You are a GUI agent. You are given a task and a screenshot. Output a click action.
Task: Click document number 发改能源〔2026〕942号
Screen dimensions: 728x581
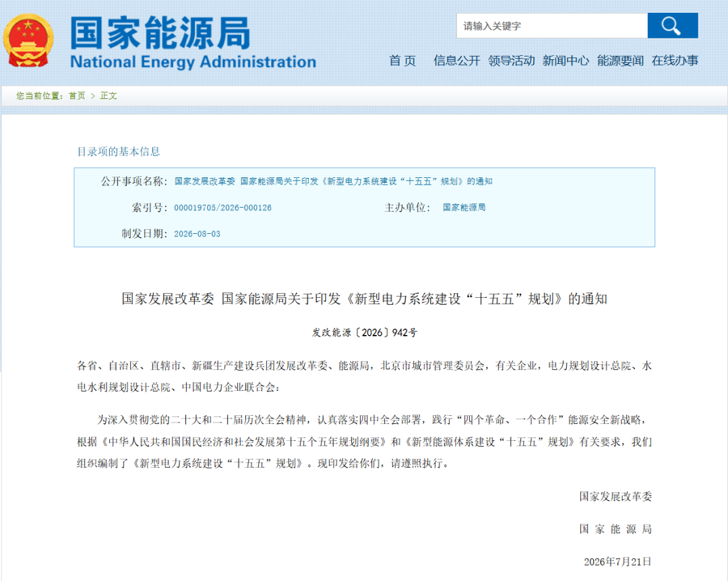click(x=365, y=332)
